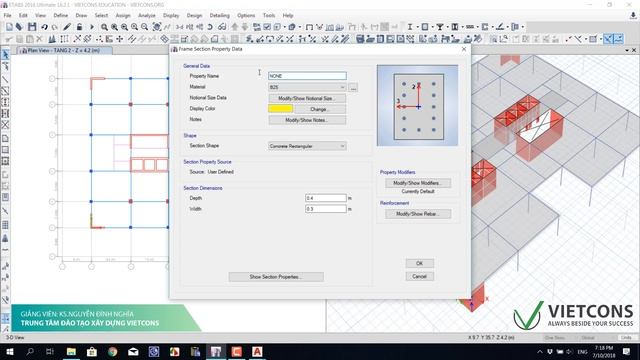Select the Plan View TANG 2 tab
This screenshot has height=360, width=640.
[64, 51]
